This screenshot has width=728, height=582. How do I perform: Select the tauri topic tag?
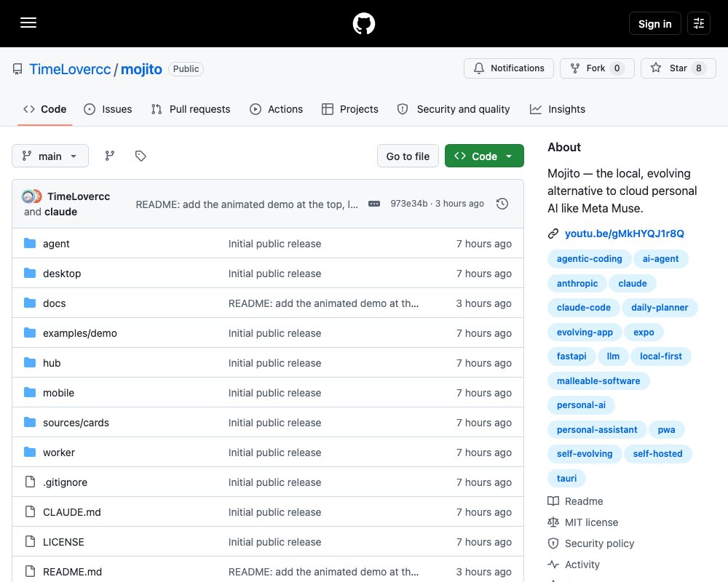coord(566,478)
